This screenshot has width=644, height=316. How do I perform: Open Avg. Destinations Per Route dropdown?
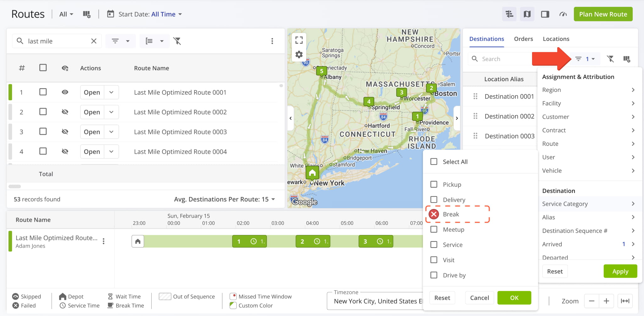225,199
